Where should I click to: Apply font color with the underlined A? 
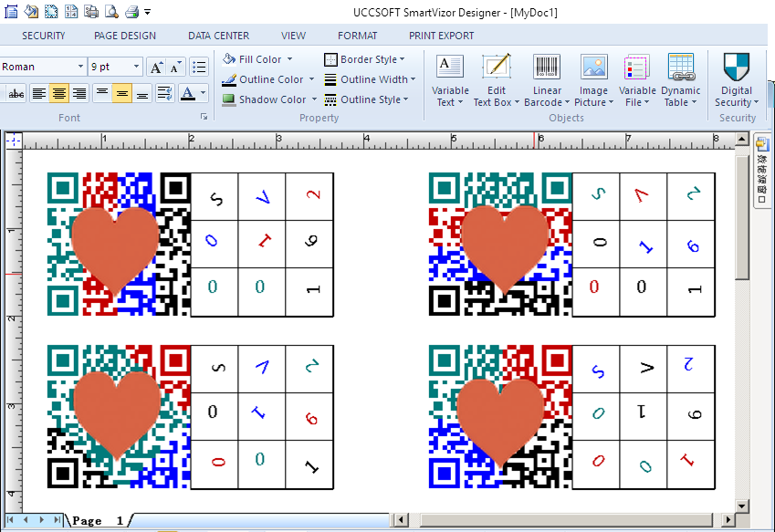[x=188, y=93]
